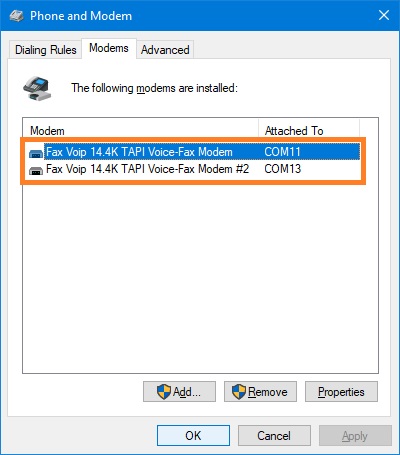Sort by the Modem column header
Screen dimensions: 400x455
(x=141, y=130)
